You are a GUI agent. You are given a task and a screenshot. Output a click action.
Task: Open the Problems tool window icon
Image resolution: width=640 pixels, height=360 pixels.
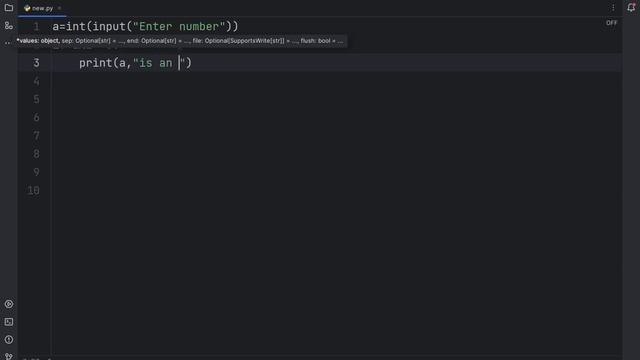point(9,340)
